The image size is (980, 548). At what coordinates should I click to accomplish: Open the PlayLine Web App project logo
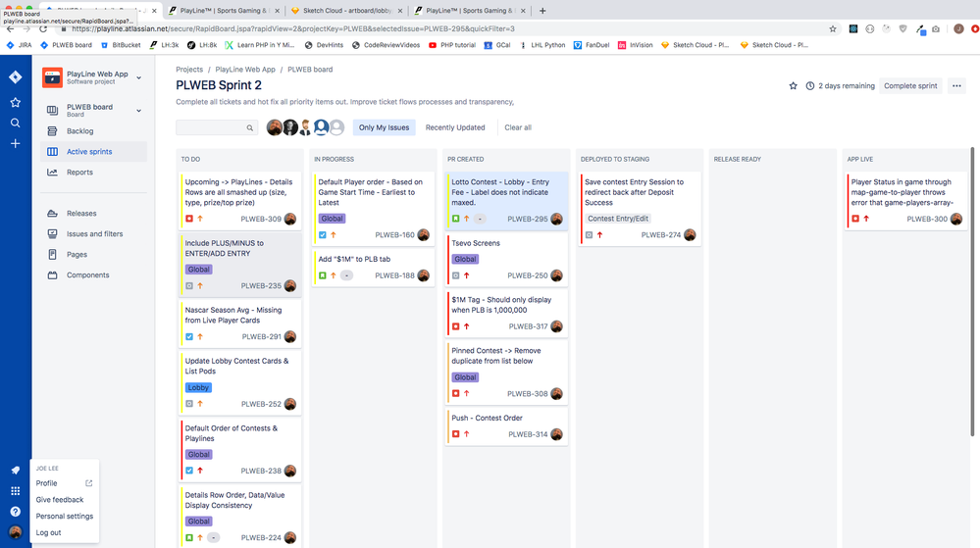(x=53, y=77)
